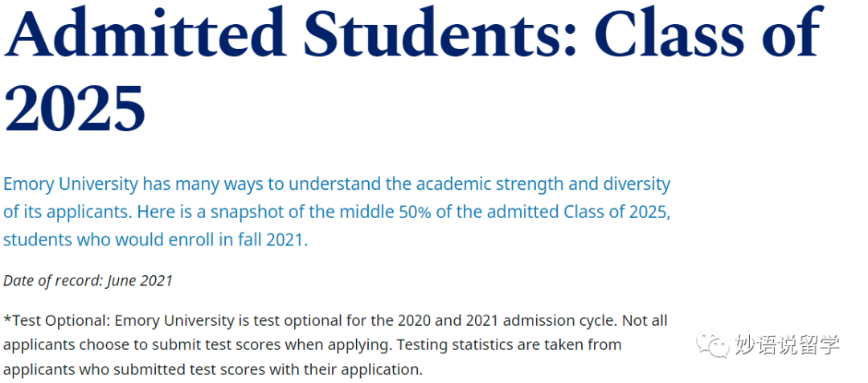The image size is (868, 383).
Task: Click the phrase 'Not all' in footnote
Action: pyautogui.click(x=647, y=321)
